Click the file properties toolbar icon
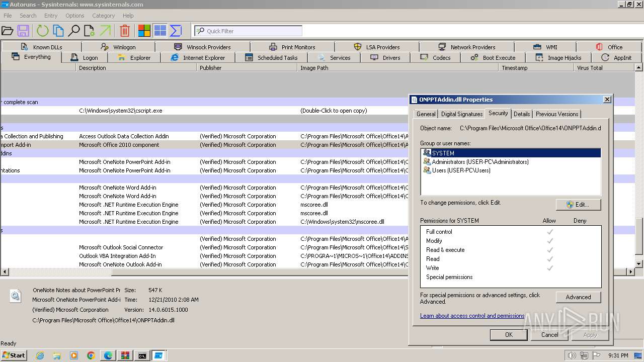Viewport: 644px width, 362px height. coord(90,31)
